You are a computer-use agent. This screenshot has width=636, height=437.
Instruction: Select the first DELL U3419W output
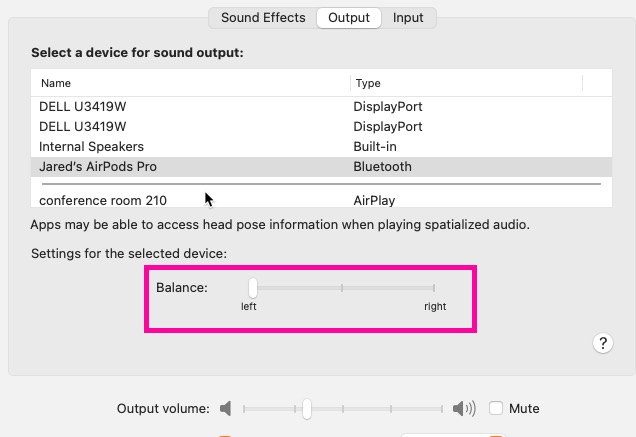pyautogui.click(x=321, y=107)
